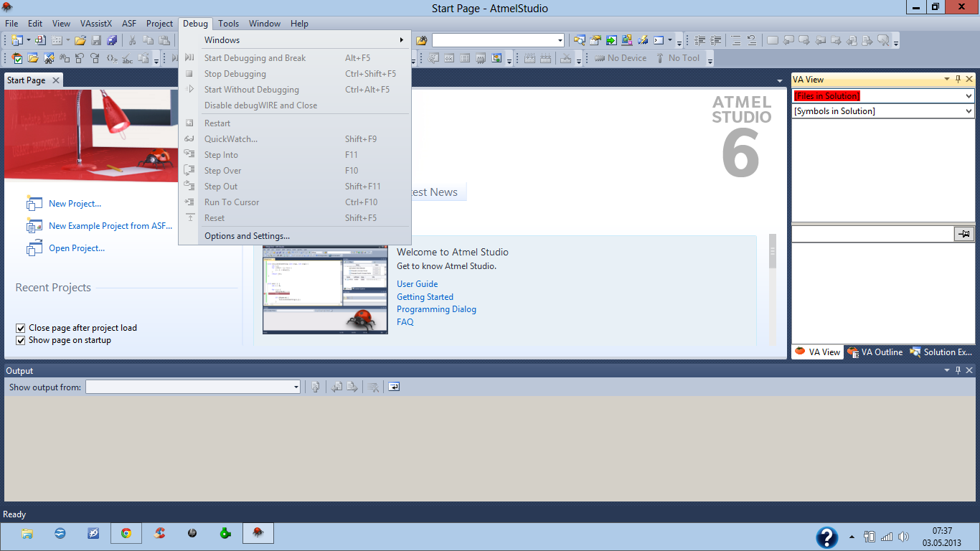The image size is (980, 551).
Task: Select the VA View tab
Action: coord(818,352)
